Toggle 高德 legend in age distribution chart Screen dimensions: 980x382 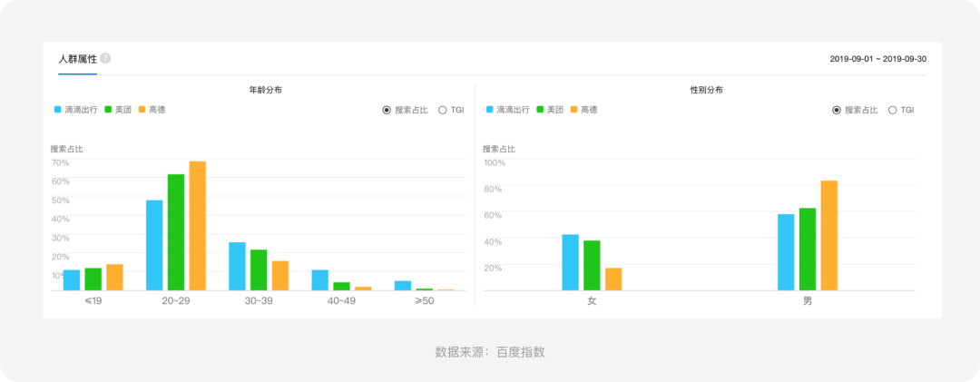(x=152, y=110)
